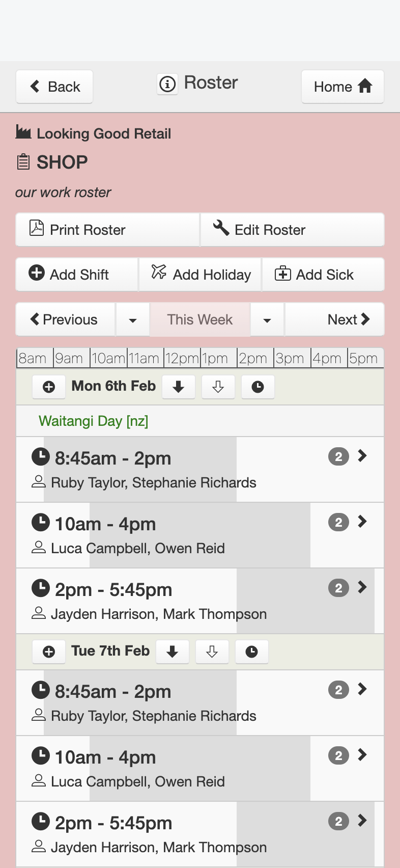Expand Tuesday 8:45am - 2pm shift chevron
Viewport: 400px width, 868px height.
point(362,689)
